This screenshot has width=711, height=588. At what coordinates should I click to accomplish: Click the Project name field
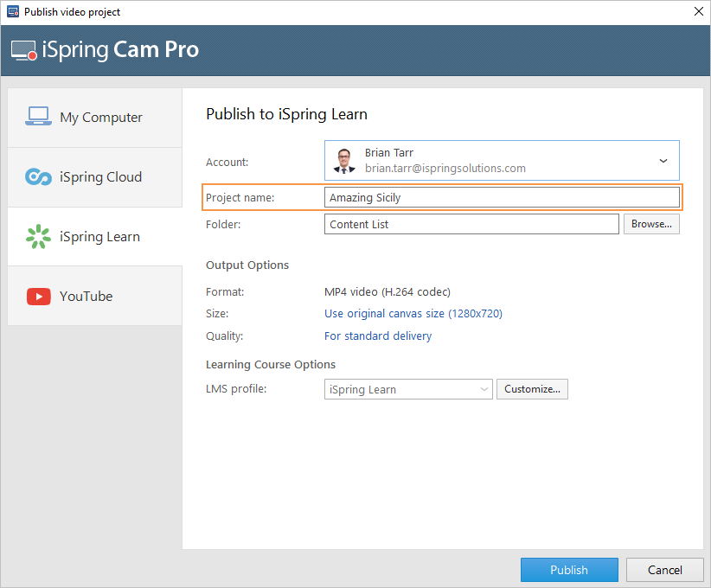(501, 198)
